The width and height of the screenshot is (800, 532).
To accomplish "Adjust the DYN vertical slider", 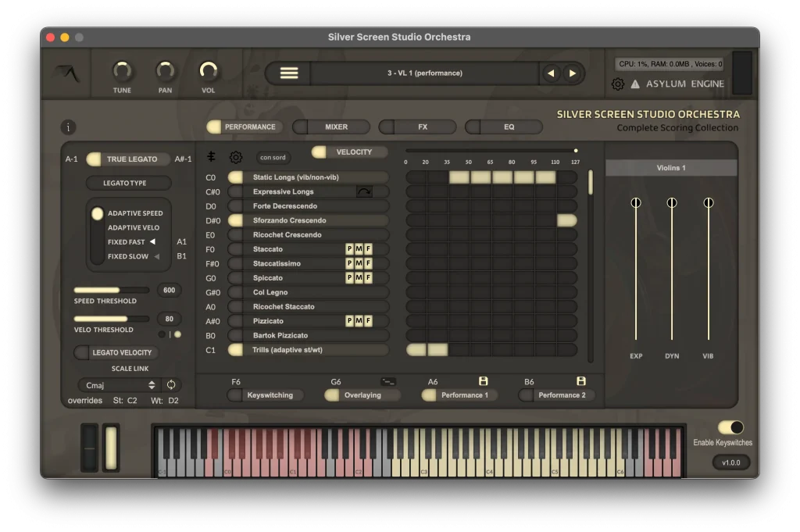I will 672,269.
